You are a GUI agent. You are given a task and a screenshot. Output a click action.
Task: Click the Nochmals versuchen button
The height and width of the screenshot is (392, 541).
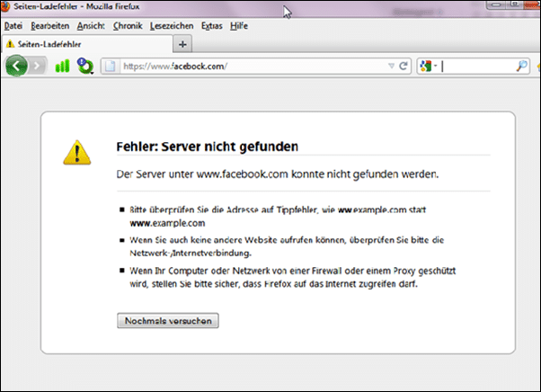(x=168, y=321)
